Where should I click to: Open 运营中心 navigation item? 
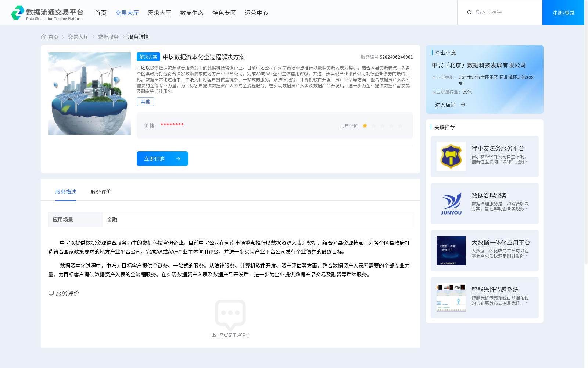coord(257,13)
